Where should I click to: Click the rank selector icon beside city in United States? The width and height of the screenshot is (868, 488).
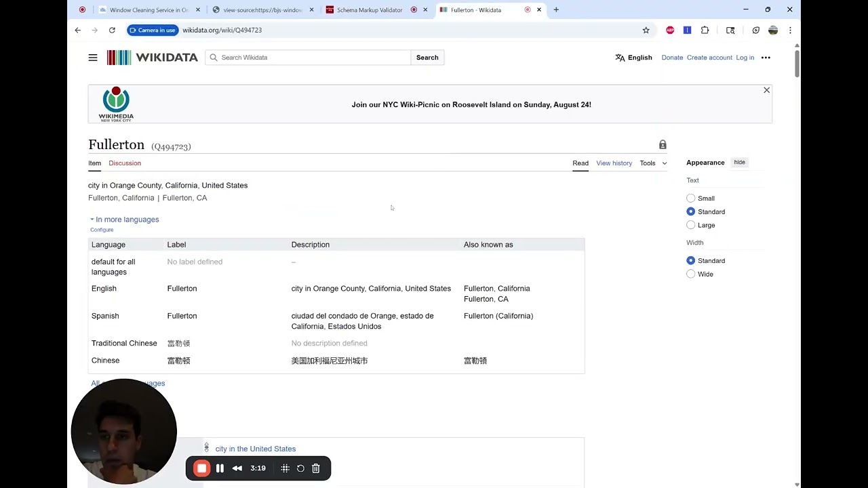click(206, 448)
